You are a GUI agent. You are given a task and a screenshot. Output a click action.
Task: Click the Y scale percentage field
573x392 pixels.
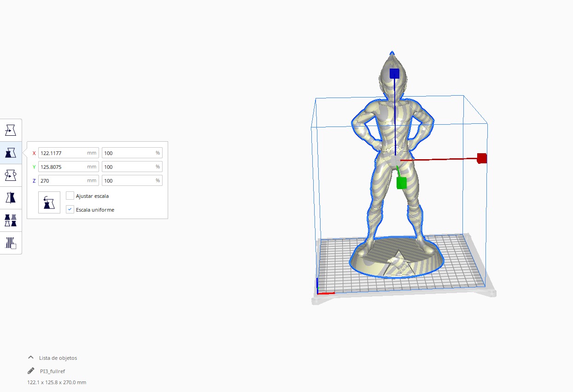(132, 167)
